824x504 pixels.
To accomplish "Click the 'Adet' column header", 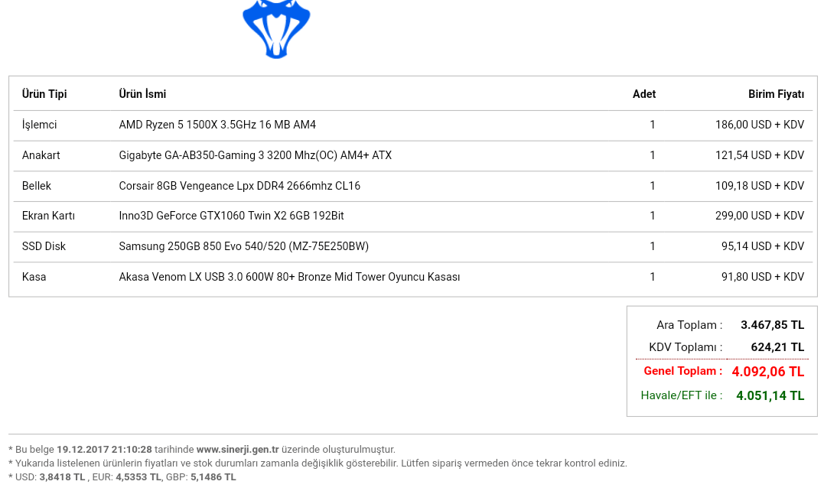I will click(643, 94).
